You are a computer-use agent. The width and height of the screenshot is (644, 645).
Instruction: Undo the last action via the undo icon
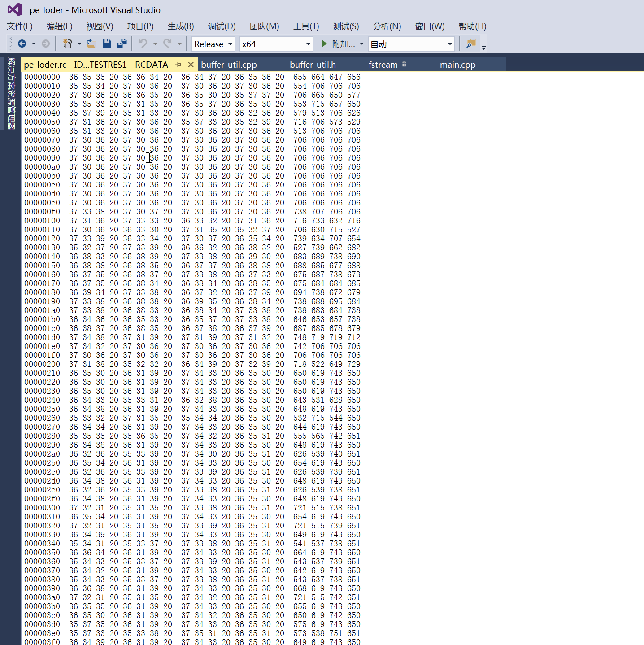pyautogui.click(x=143, y=44)
